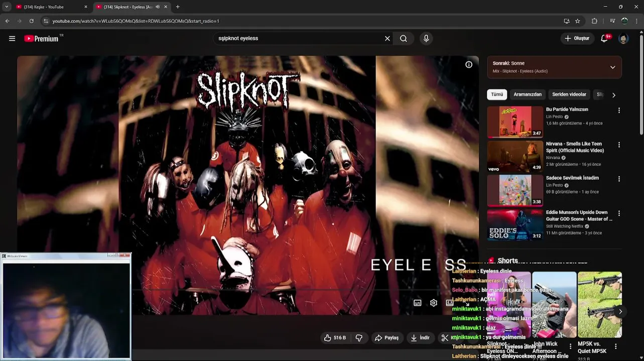Reload the page in Chrome
The image size is (644, 361).
pyautogui.click(x=31, y=21)
